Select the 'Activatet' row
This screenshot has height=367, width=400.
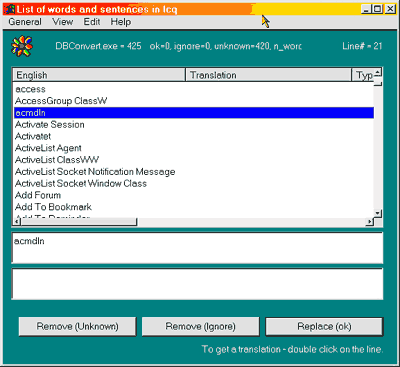click(194, 136)
